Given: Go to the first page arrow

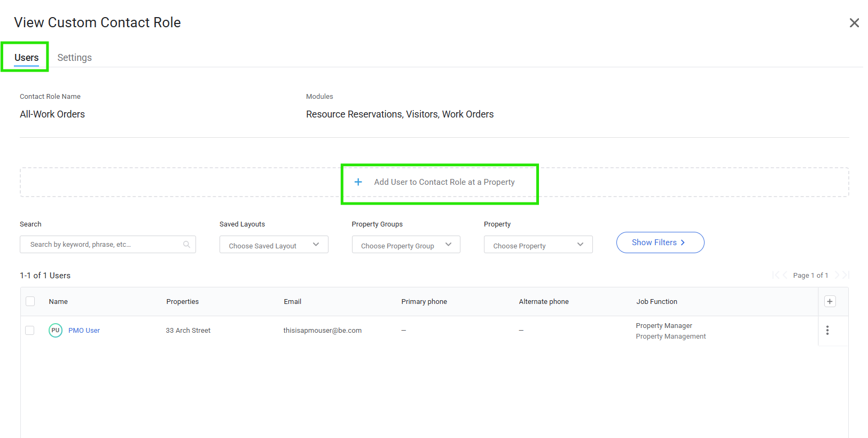Looking at the screenshot, I should coord(776,275).
